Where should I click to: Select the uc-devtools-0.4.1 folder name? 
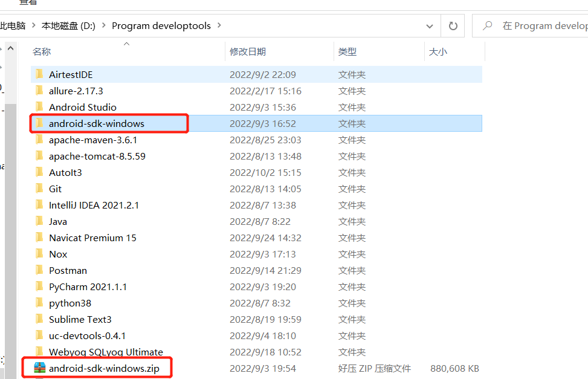pos(87,335)
